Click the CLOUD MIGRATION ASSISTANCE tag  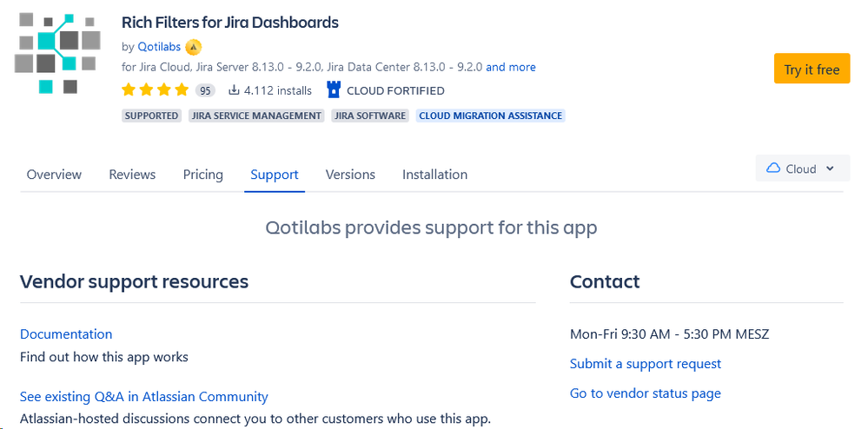(x=490, y=115)
